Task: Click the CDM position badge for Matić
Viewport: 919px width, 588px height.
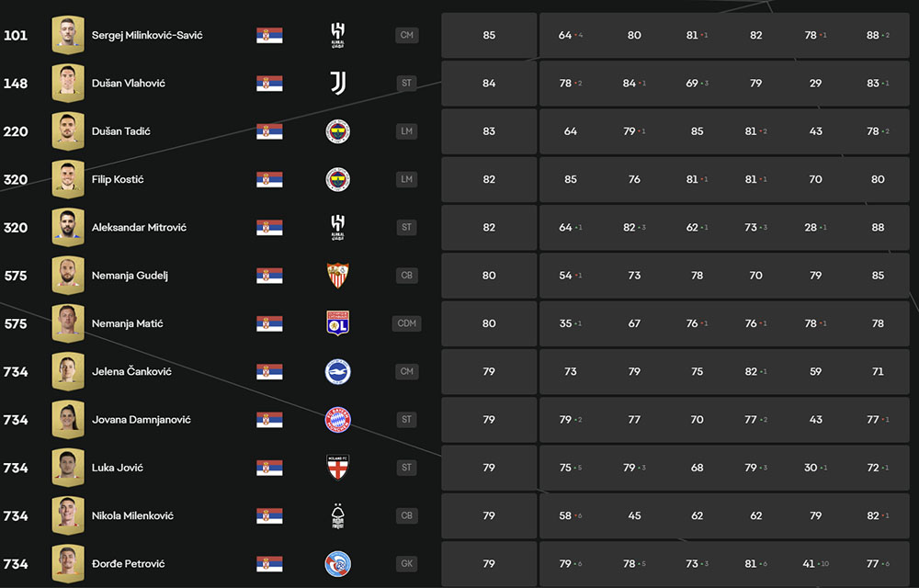Action: (x=407, y=323)
